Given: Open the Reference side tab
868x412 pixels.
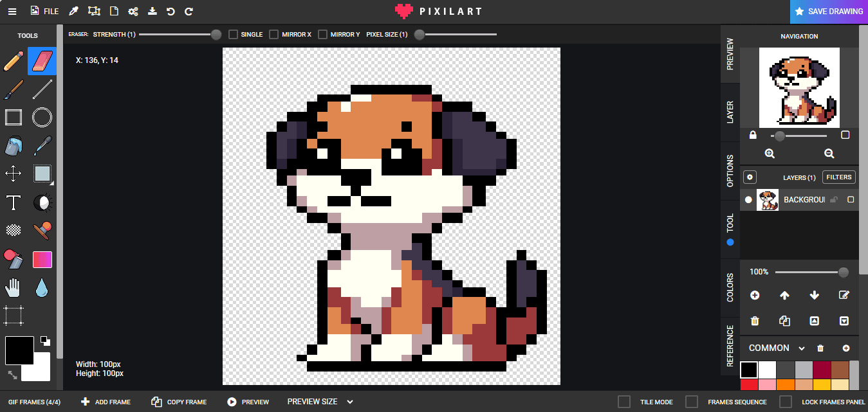Looking at the screenshot, I should pos(730,345).
